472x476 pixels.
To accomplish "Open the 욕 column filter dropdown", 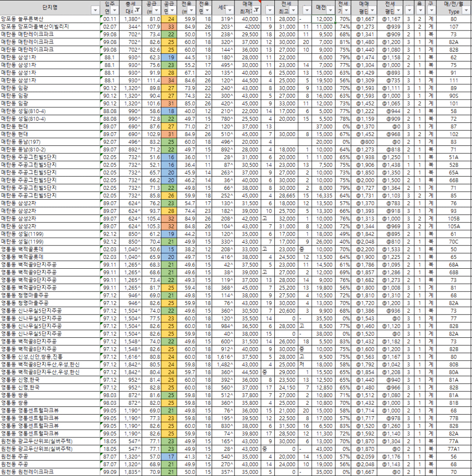I will coord(420,10).
